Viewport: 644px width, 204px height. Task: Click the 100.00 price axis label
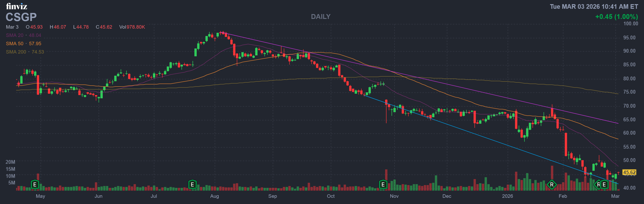click(630, 24)
